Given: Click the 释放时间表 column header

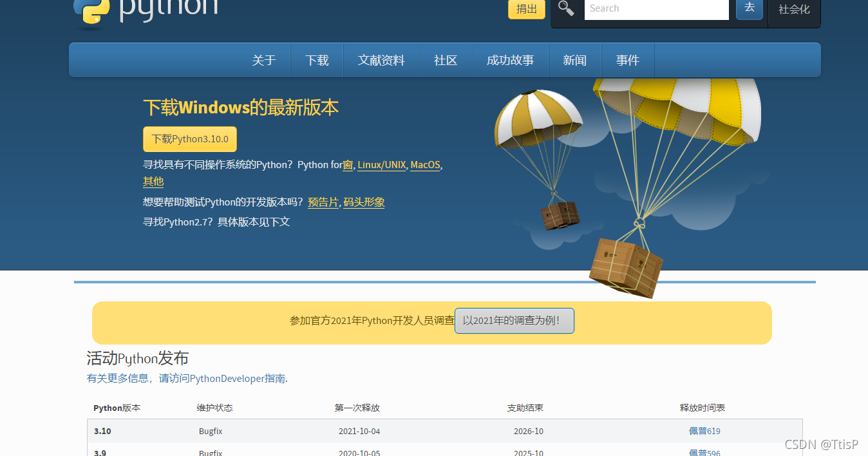Looking at the screenshot, I should click(x=703, y=408).
